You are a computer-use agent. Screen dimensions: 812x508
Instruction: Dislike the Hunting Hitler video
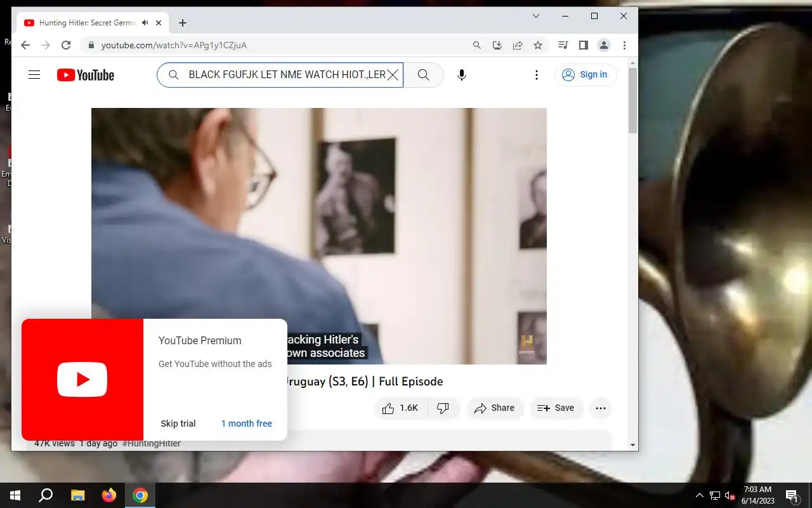click(443, 408)
